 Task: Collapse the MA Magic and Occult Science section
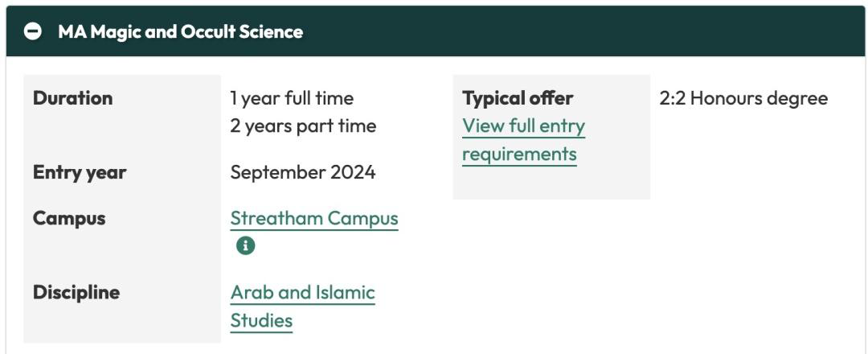[x=33, y=31]
